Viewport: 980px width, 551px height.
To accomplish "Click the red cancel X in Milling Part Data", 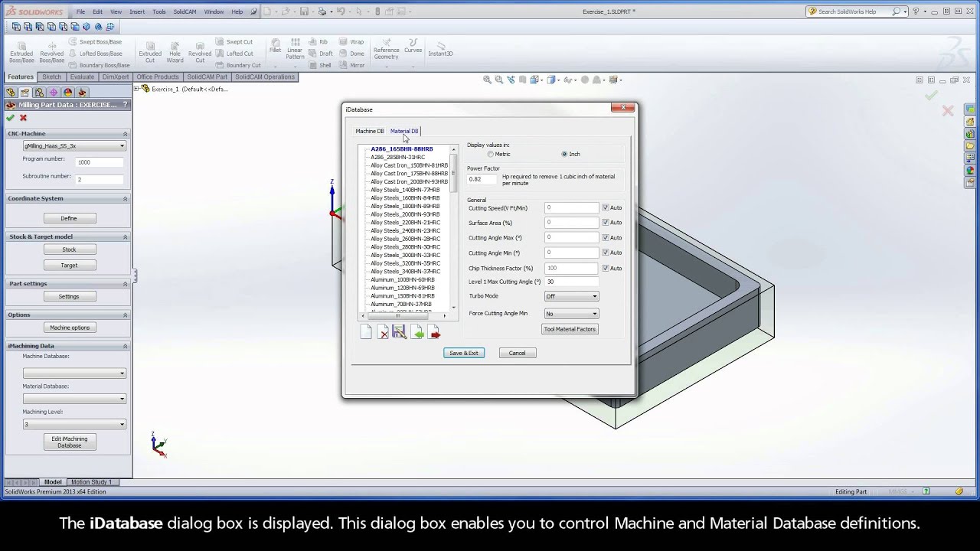I will pyautogui.click(x=23, y=118).
